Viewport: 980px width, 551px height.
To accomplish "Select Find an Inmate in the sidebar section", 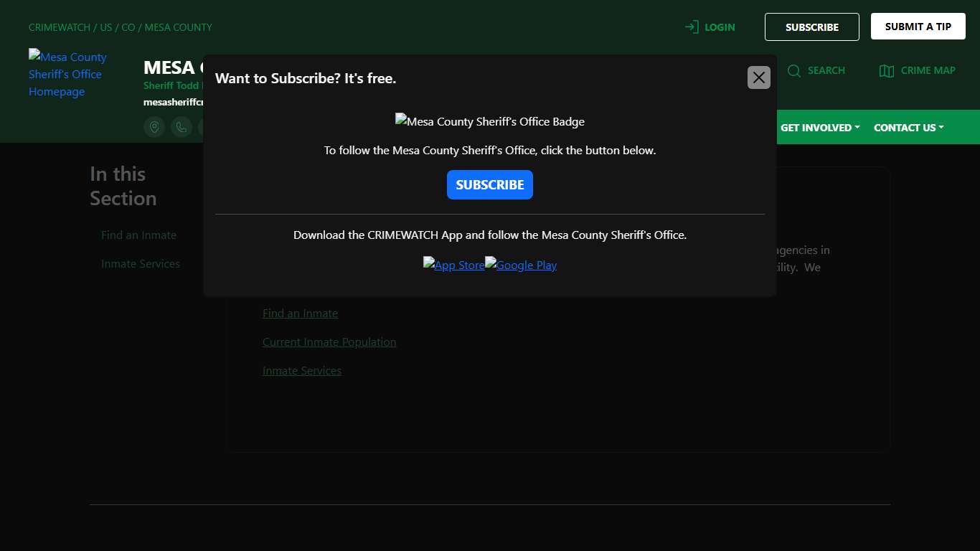I will 138,235.
